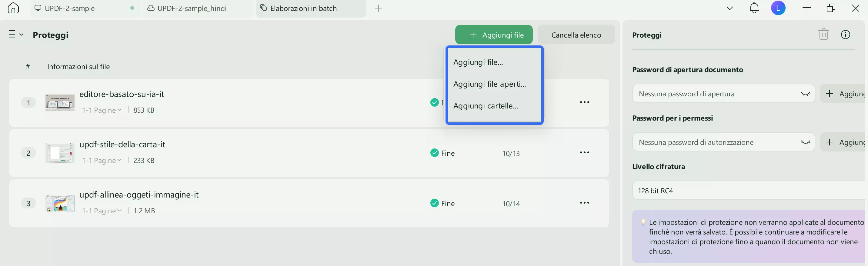Click the trash icon in Proteggi panel
868x266 pixels.
coord(823,34)
